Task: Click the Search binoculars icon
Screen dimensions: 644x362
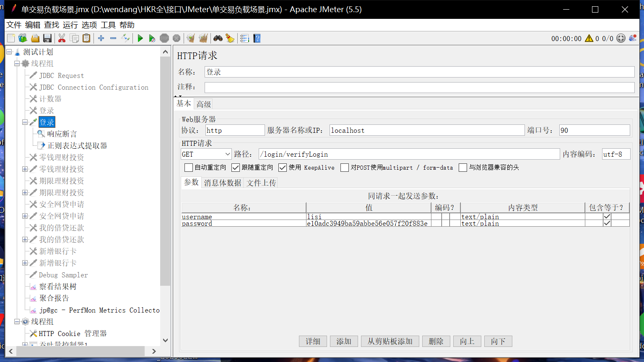Action: pos(218,39)
